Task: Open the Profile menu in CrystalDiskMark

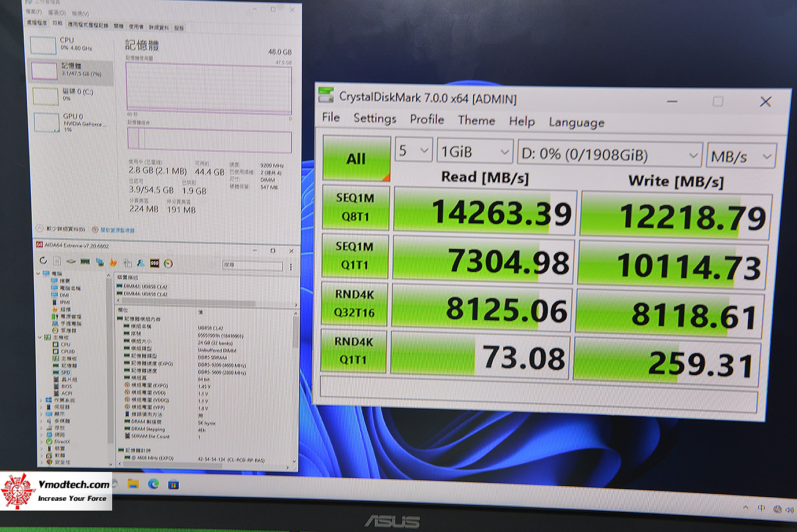Action: pyautogui.click(x=427, y=119)
